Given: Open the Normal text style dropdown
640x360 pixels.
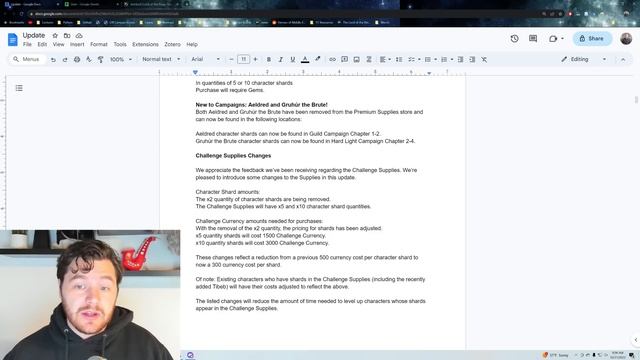Looking at the screenshot, I should click(161, 60).
